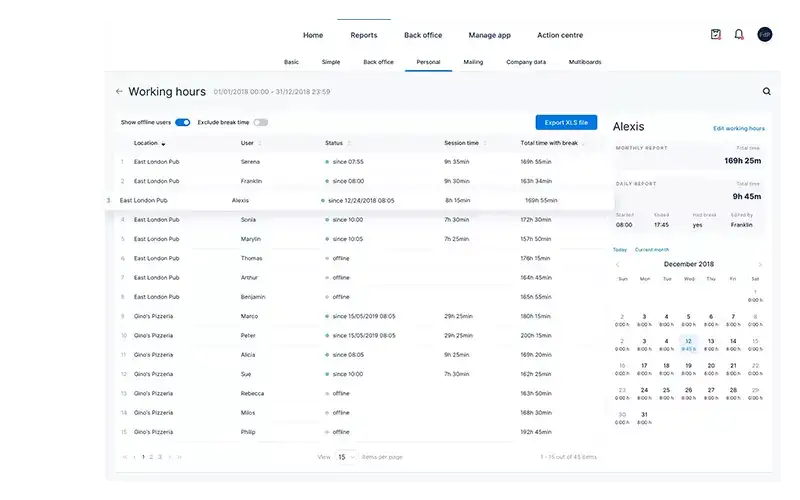This screenshot has width=800, height=500.
Task: Open the search magnifier icon
Action: 767,91
